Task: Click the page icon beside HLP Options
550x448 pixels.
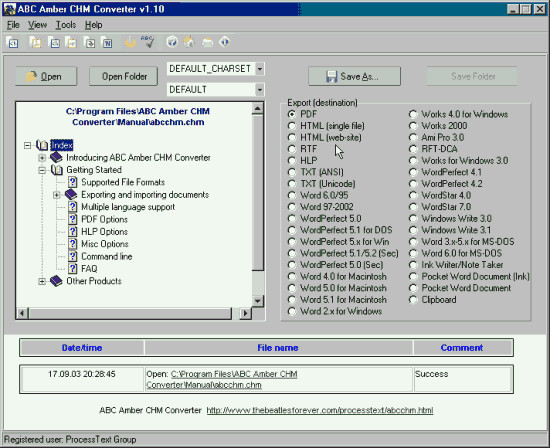Action: (x=72, y=232)
